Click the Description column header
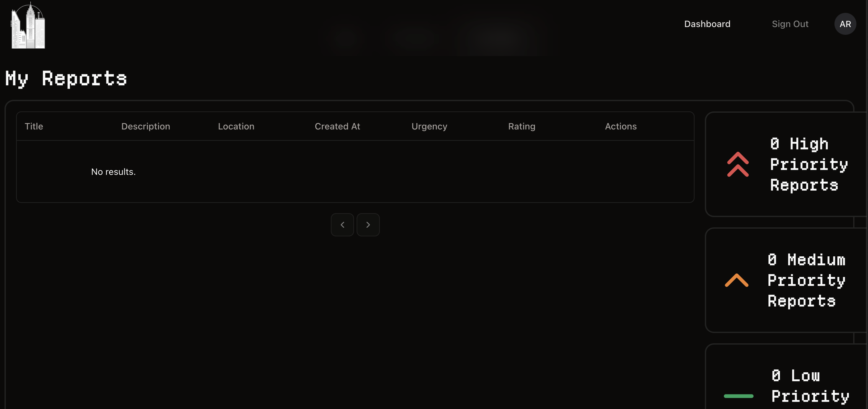The width and height of the screenshot is (868, 409). 145,126
